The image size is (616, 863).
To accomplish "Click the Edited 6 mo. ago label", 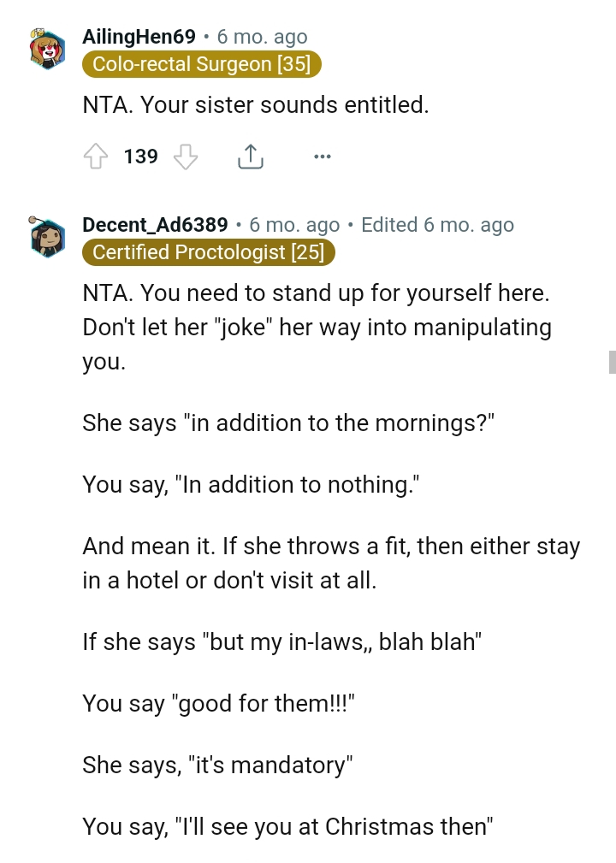I will 437,225.
